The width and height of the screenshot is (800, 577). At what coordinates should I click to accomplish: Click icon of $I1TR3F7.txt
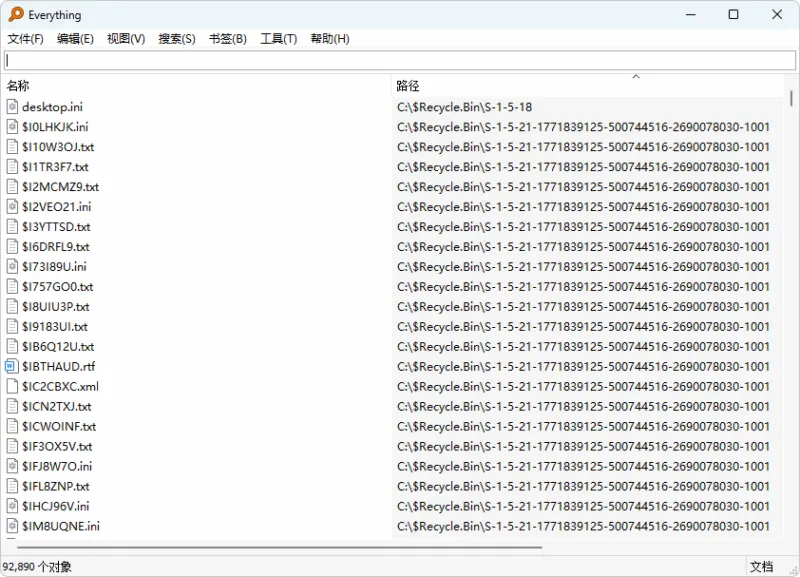[x=12, y=167]
